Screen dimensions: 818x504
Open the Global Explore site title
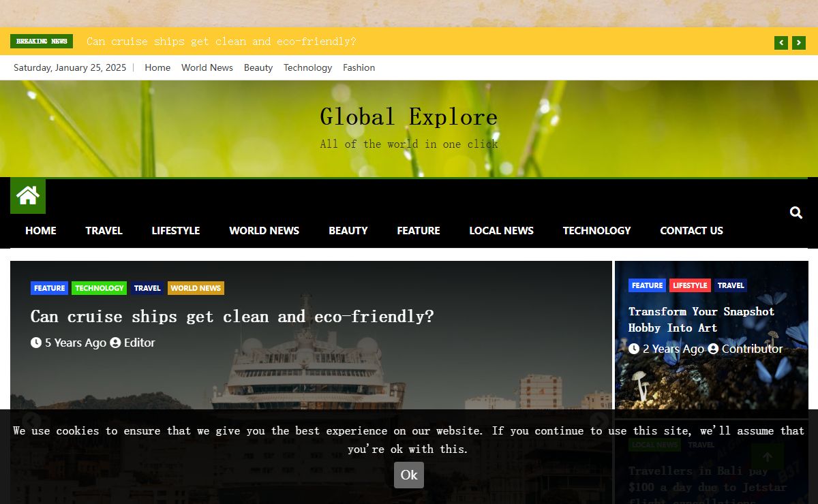pyautogui.click(x=409, y=116)
